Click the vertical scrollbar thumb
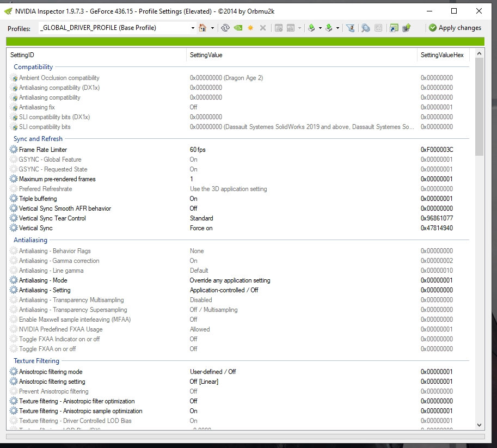The width and height of the screenshot is (497, 448). pos(479,107)
